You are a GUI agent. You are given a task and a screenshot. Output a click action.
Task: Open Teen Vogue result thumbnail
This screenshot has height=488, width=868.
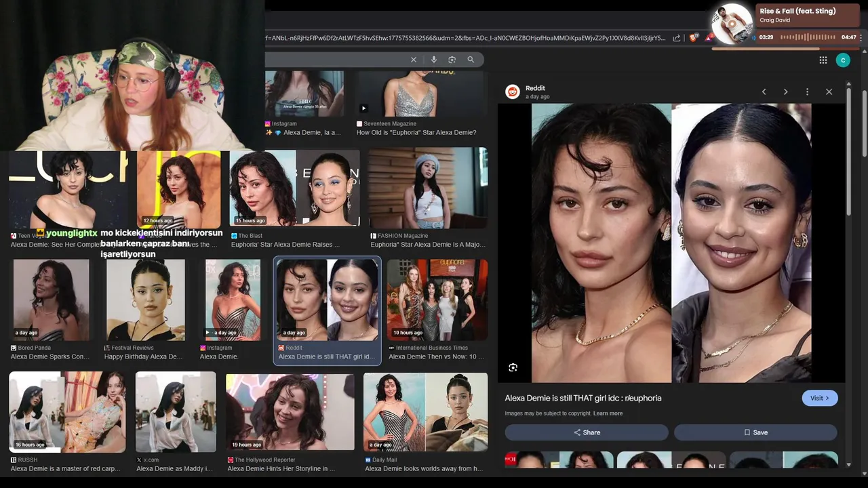[68, 190]
